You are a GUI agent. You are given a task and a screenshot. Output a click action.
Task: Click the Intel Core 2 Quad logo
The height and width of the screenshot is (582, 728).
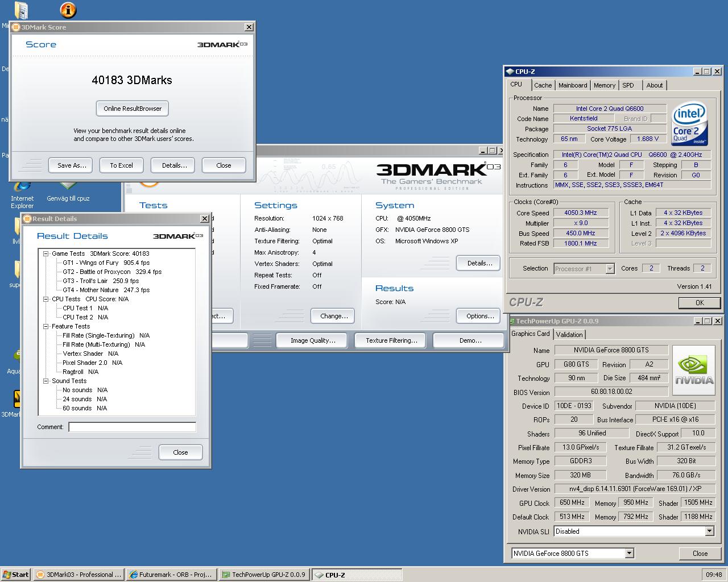pyautogui.click(x=689, y=124)
